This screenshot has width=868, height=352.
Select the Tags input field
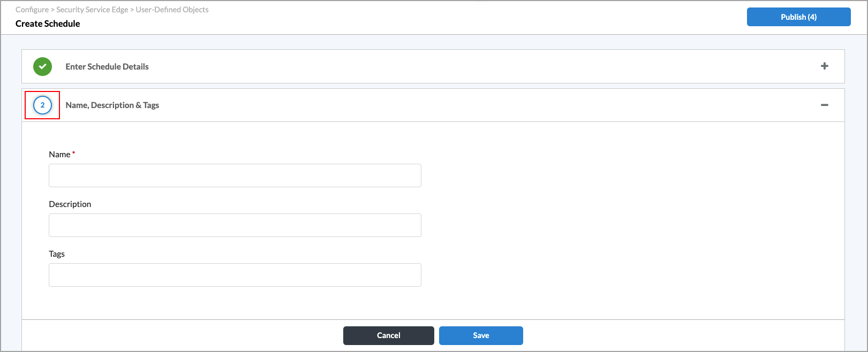235,275
